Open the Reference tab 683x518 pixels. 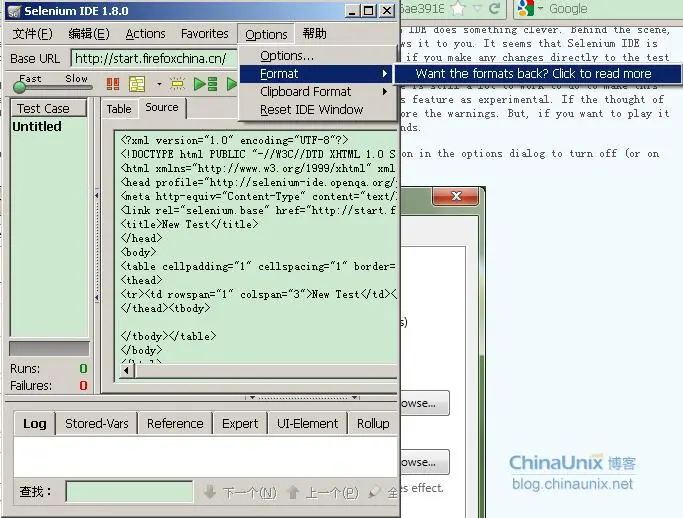click(175, 423)
